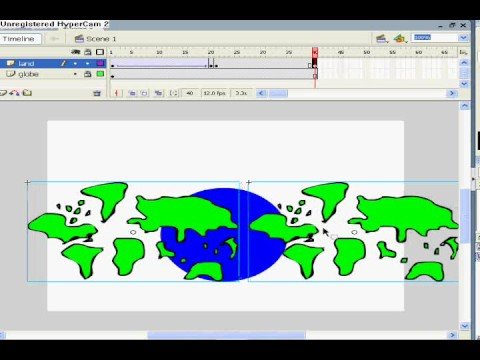Click the 12.0 fps frame rate
Viewport: 480px width, 360px height.
click(x=214, y=93)
